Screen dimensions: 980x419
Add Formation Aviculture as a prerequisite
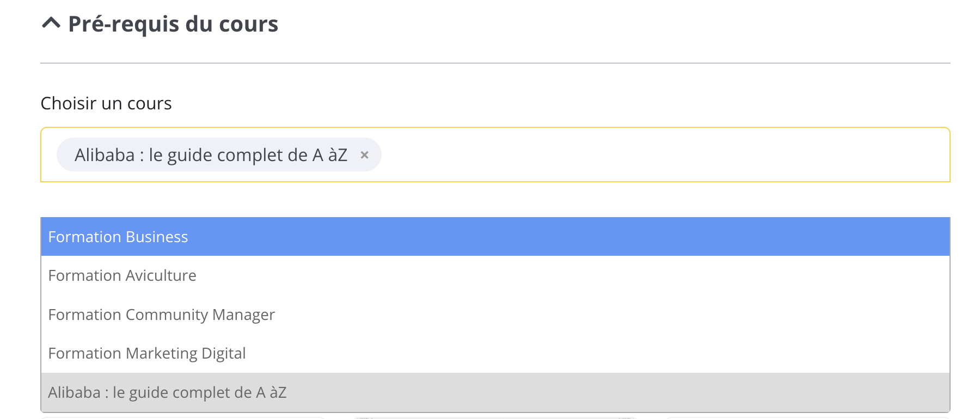pos(122,275)
